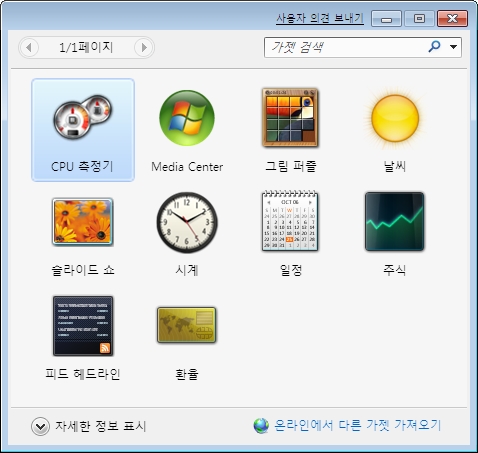Image resolution: width=478 pixels, height=453 pixels.
Task: Close the gadget gallery window
Action: (x=452, y=18)
